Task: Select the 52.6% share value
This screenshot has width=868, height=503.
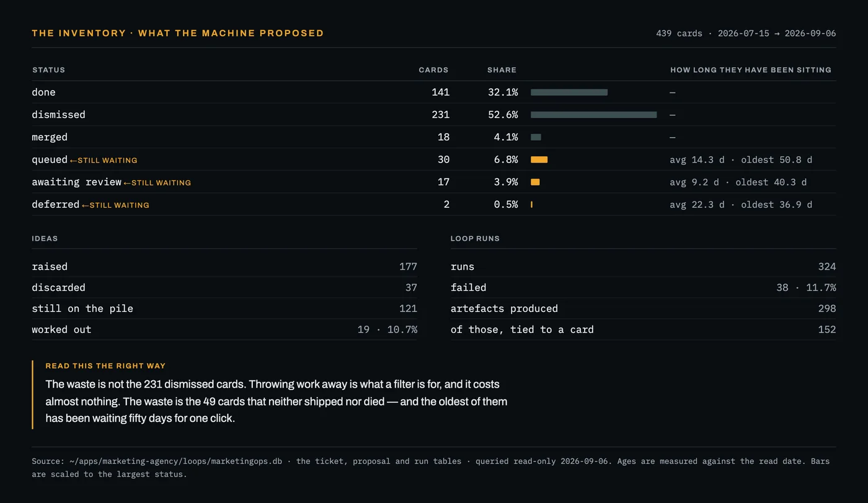Action: pos(503,115)
